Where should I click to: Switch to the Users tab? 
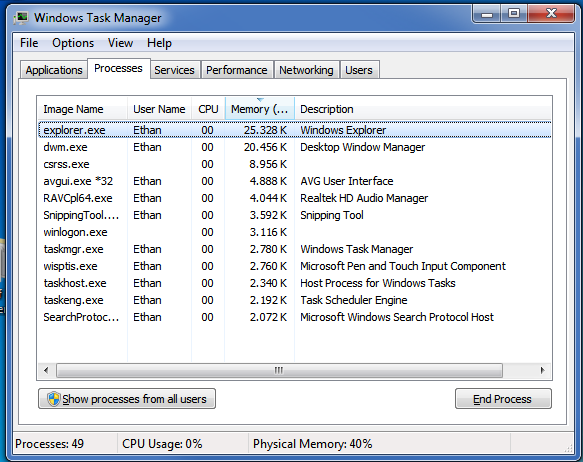coord(359,70)
